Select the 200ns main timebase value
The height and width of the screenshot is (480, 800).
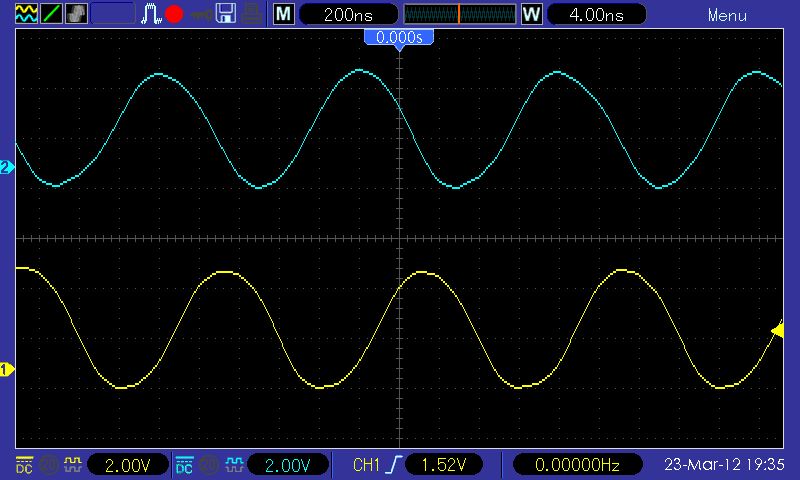point(348,14)
